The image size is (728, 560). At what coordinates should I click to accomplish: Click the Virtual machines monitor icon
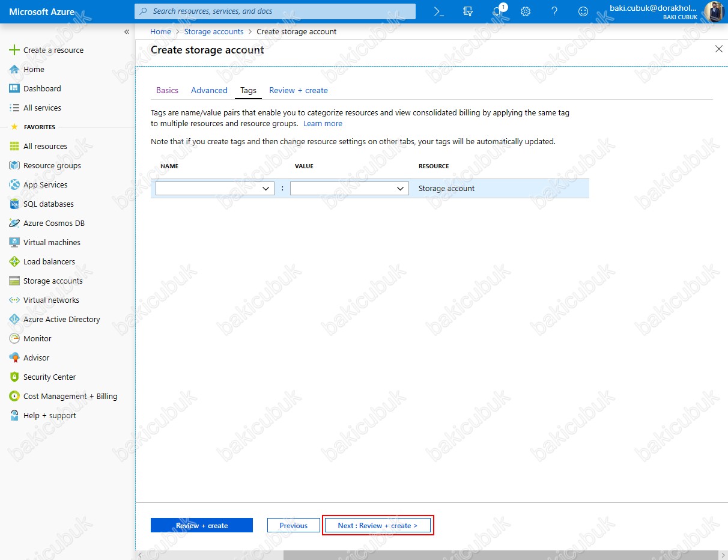14,242
